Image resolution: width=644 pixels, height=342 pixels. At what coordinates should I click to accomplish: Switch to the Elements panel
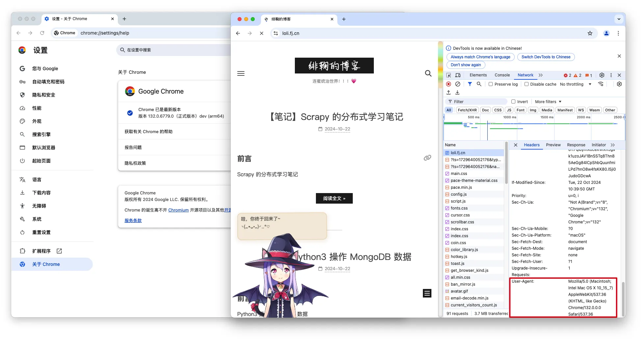478,75
